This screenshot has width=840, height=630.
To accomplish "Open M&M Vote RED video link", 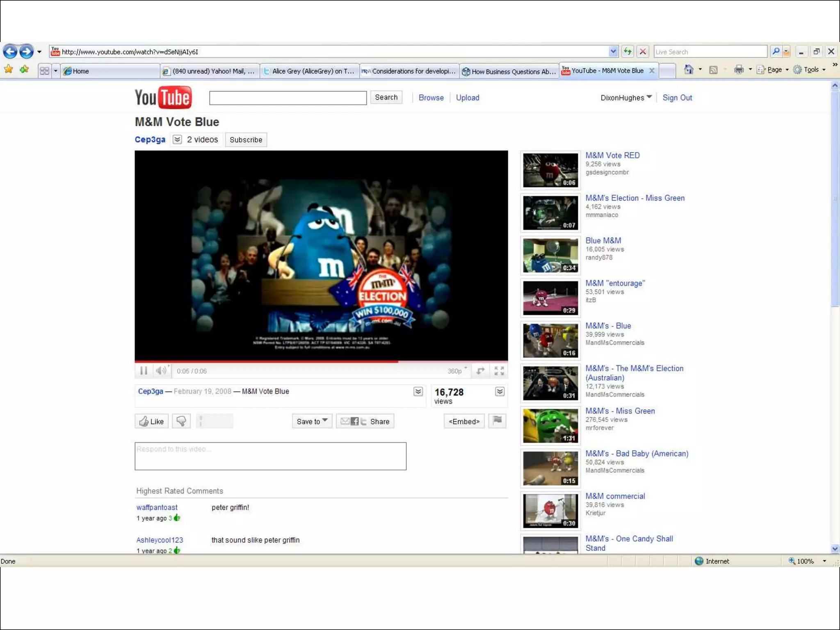I will pyautogui.click(x=612, y=155).
